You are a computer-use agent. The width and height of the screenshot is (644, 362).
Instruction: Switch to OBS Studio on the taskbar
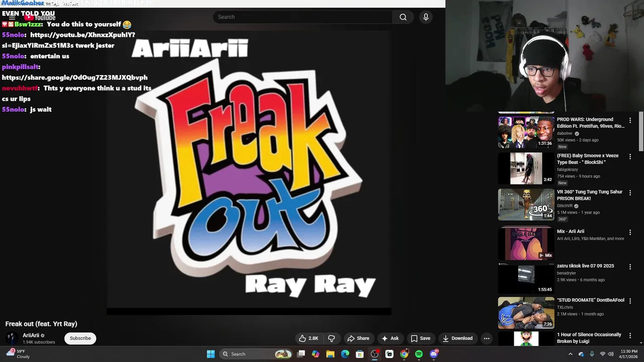point(375,354)
